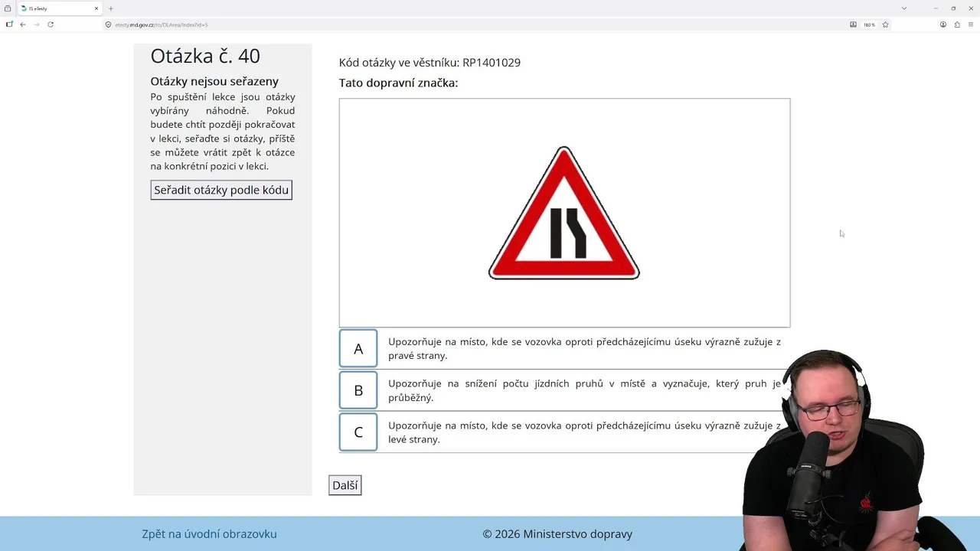Show site security info shield icon

(108, 24)
